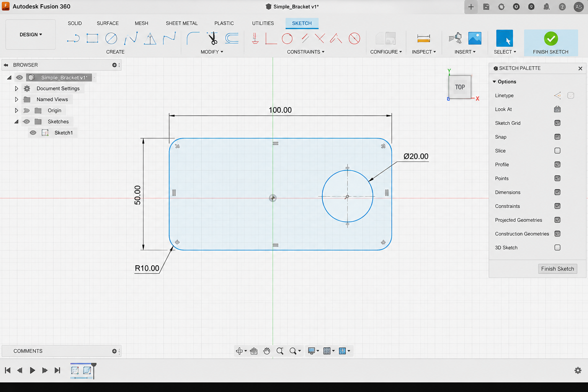This screenshot has width=588, height=392.
Task: Hide Sketch1 using its eye icon
Action: (33, 133)
